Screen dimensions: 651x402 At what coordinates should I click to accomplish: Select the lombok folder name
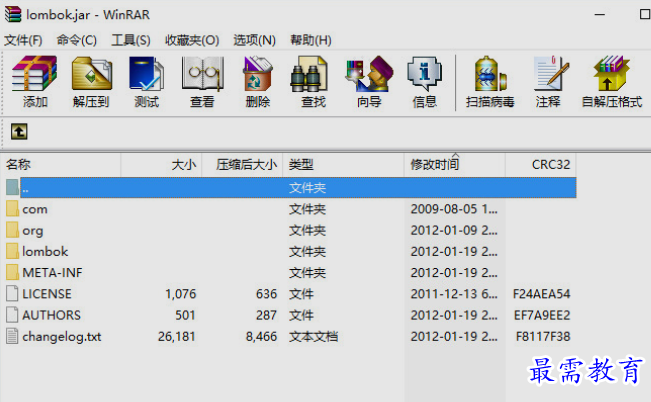click(x=45, y=252)
